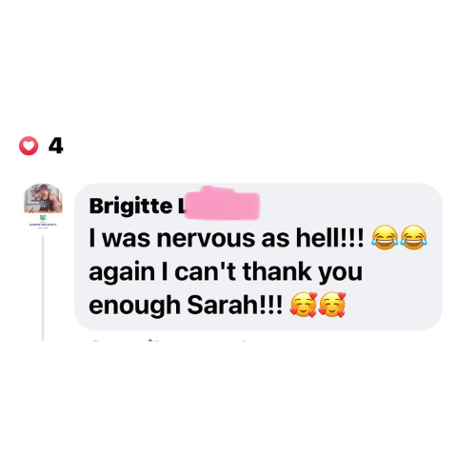
Task: Click the first smiling hearts emoji
Action: [304, 305]
